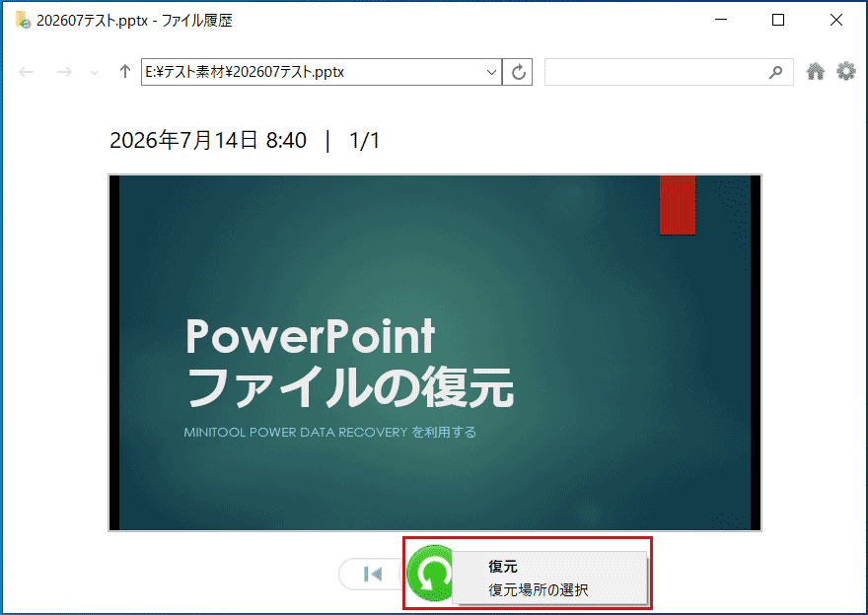
Task: Refresh the file history view
Action: point(518,72)
